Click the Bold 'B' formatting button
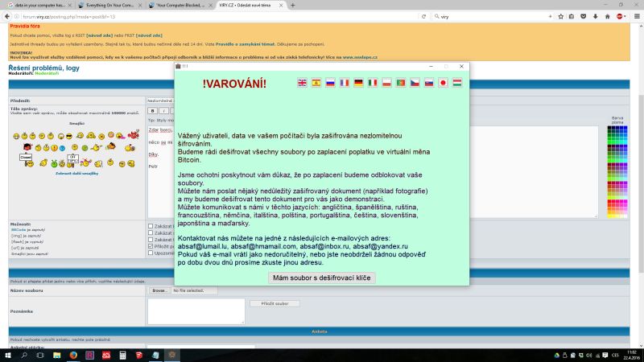The width and height of the screenshot is (644, 362). point(152,111)
